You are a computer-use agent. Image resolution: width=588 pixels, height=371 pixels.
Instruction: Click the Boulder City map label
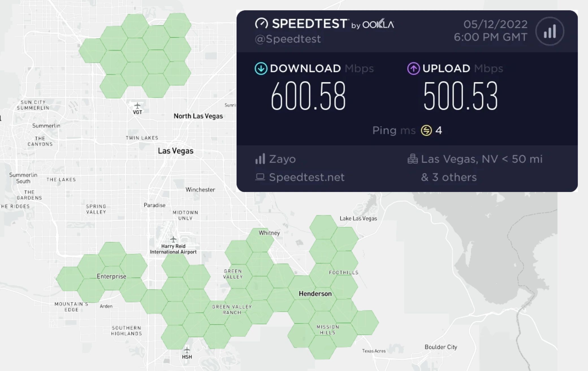441,347
